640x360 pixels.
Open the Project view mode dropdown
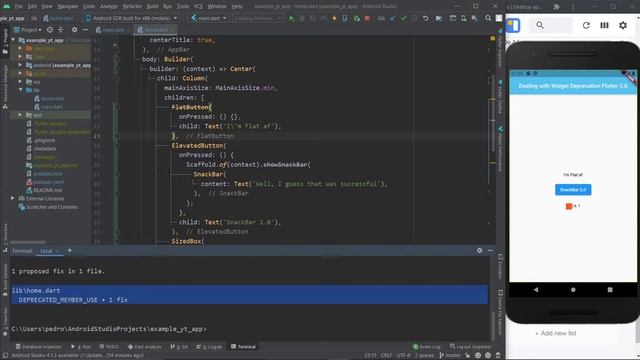(28, 30)
